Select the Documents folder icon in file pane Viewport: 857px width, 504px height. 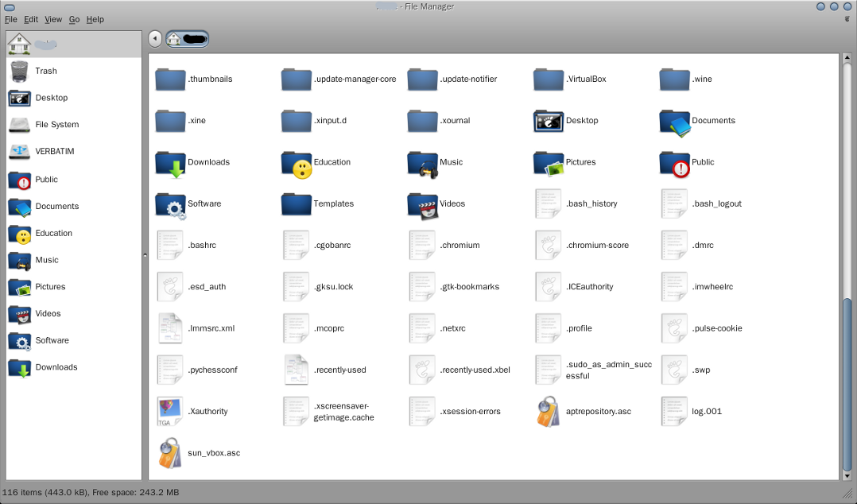(674, 122)
